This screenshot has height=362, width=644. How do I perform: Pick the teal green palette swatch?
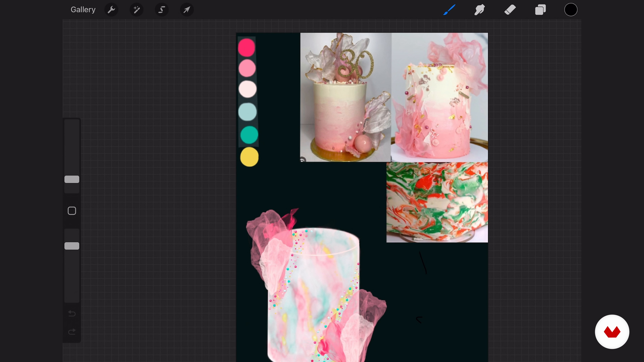(x=249, y=135)
